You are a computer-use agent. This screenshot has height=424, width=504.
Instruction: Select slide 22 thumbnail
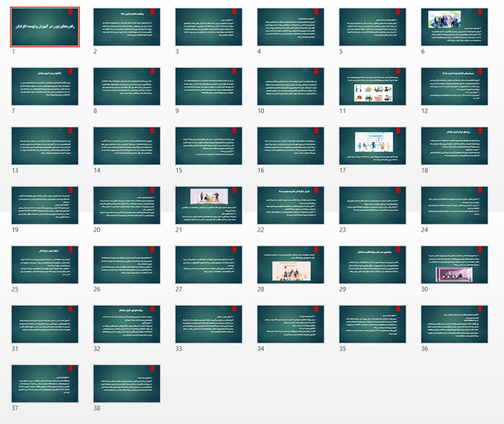pyautogui.click(x=291, y=205)
